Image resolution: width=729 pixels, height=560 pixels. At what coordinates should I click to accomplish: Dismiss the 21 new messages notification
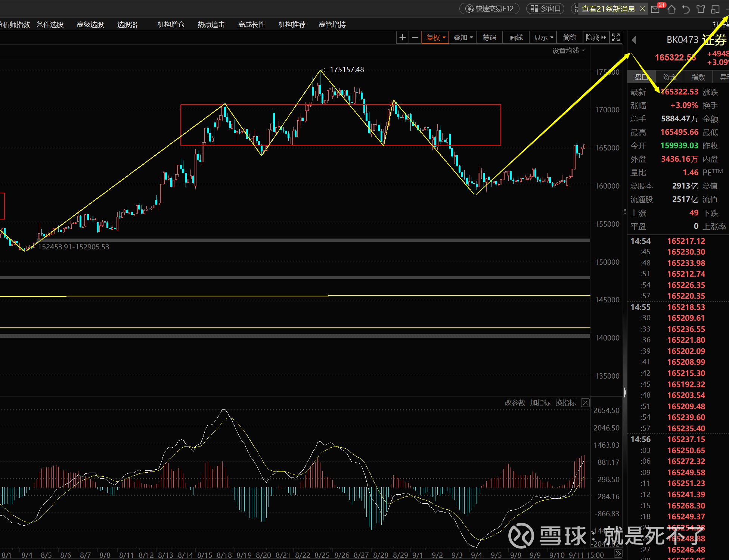pyautogui.click(x=642, y=9)
